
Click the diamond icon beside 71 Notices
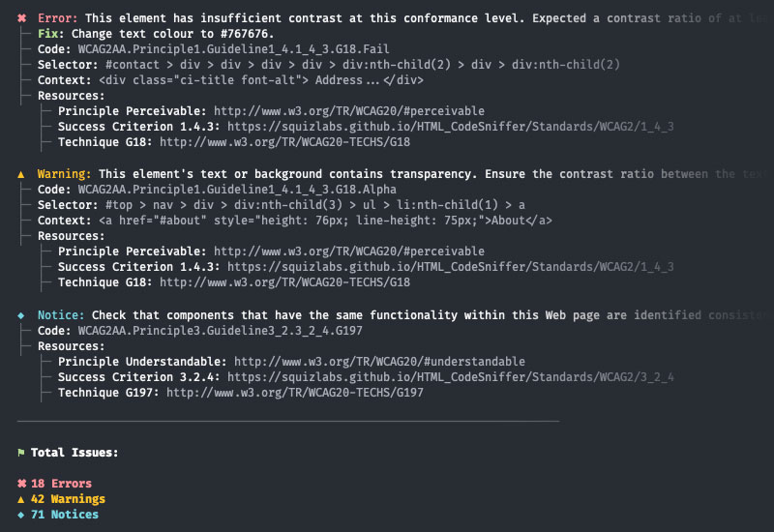click(21, 515)
